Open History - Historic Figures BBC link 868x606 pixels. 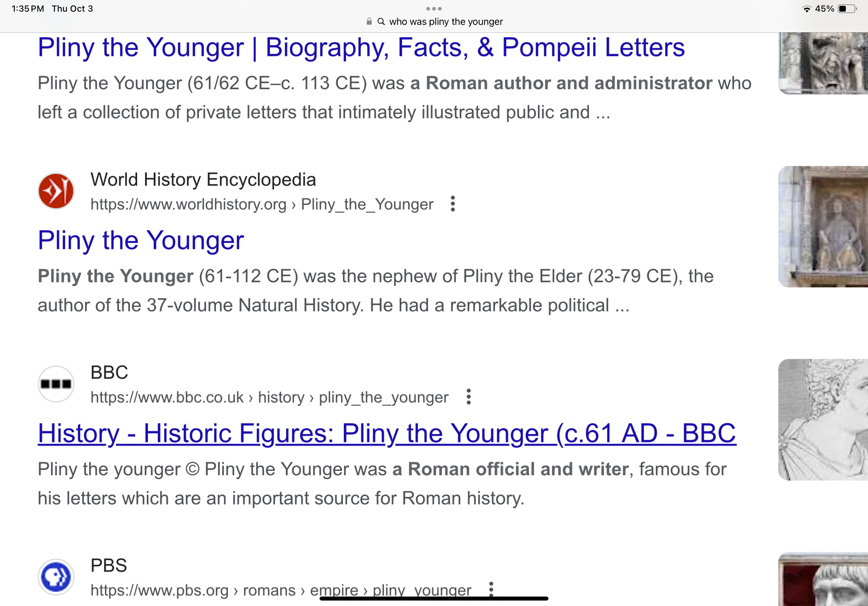click(x=387, y=434)
